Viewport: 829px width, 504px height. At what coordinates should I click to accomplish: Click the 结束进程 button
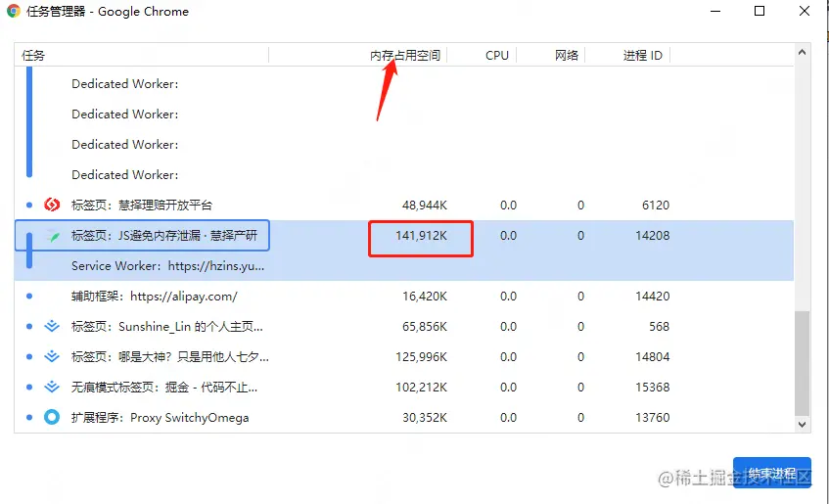click(x=772, y=473)
